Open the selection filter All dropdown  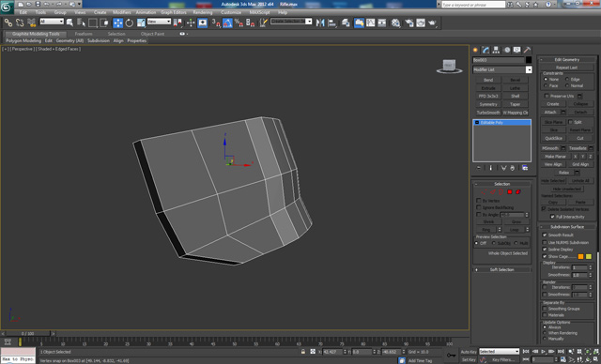(52, 22)
